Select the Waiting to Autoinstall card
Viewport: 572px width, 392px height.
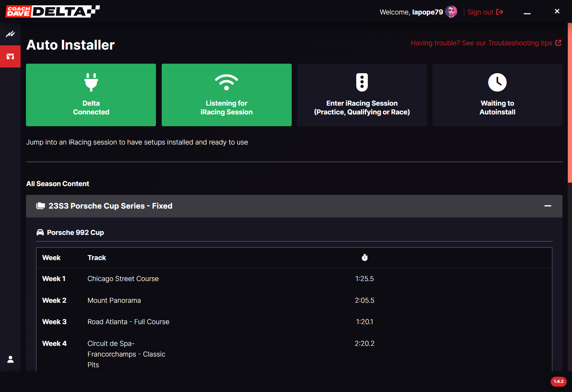point(497,95)
